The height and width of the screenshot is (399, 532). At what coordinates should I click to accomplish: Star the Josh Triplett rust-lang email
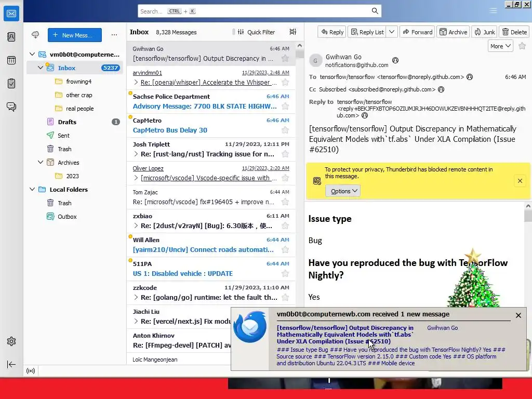(x=285, y=154)
